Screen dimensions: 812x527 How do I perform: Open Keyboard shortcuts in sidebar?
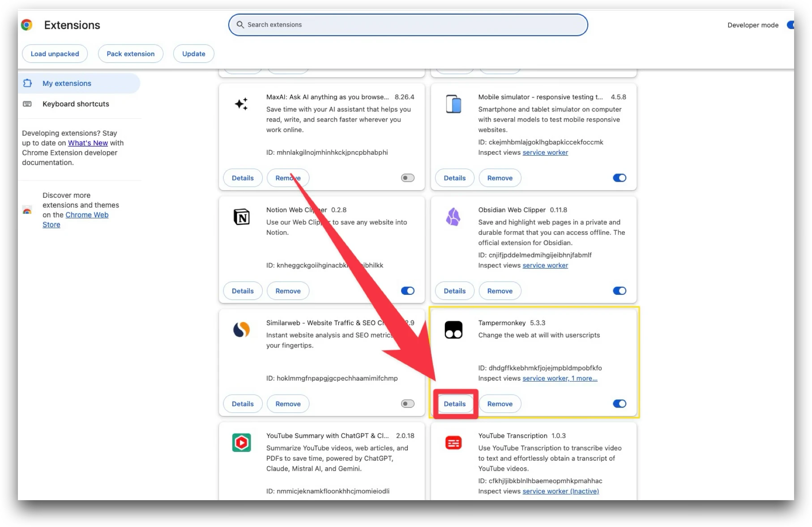[x=79, y=104]
